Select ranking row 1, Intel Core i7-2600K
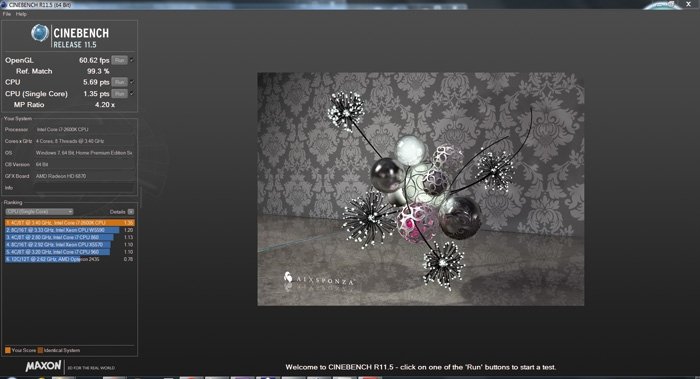This screenshot has height=379, width=700. coord(70,222)
